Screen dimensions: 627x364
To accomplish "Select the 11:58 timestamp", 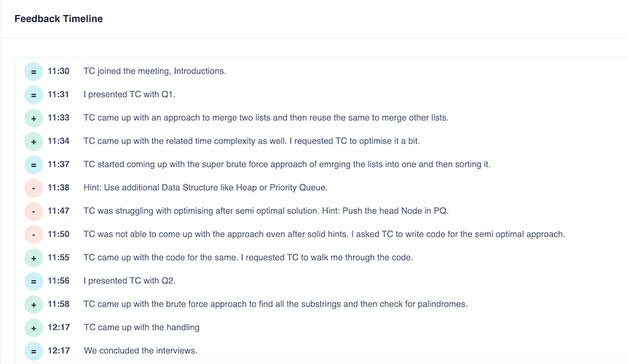I will [58, 304].
